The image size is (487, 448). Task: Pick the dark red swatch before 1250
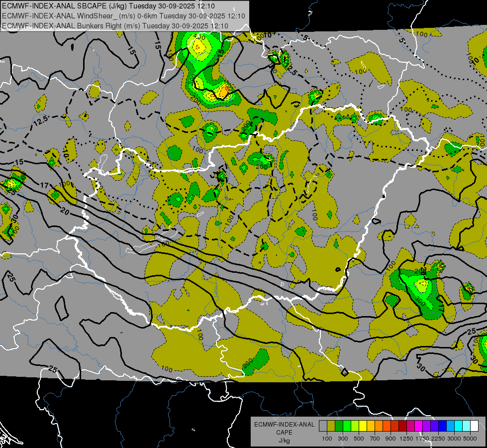click(403, 426)
